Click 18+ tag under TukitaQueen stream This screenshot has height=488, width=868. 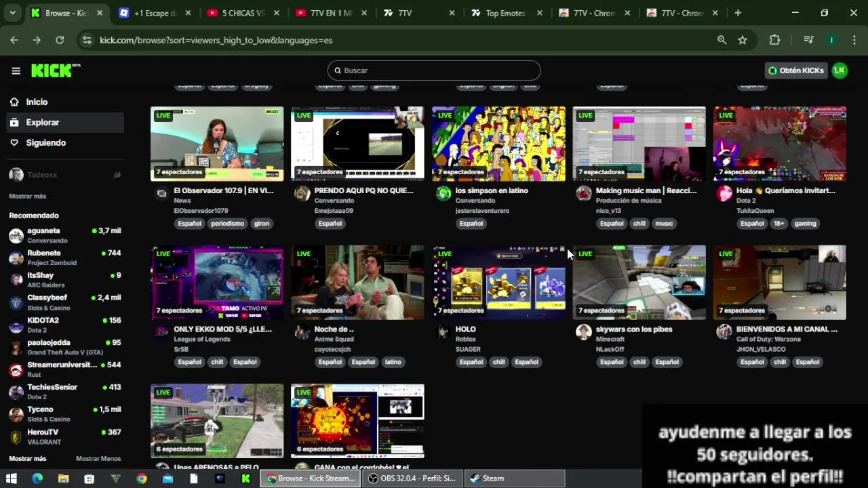(x=778, y=224)
